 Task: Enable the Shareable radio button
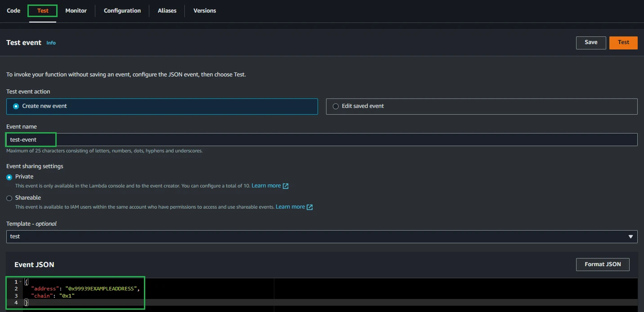coord(9,198)
